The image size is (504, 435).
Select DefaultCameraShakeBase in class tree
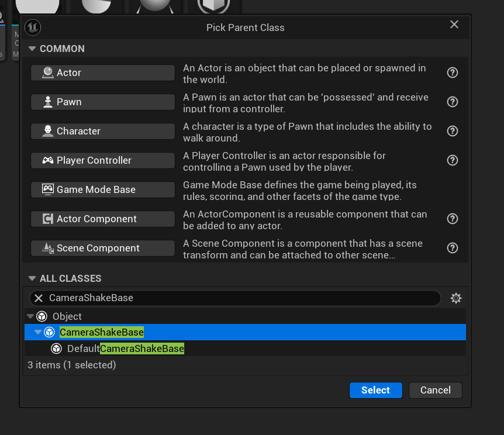pyautogui.click(x=126, y=348)
